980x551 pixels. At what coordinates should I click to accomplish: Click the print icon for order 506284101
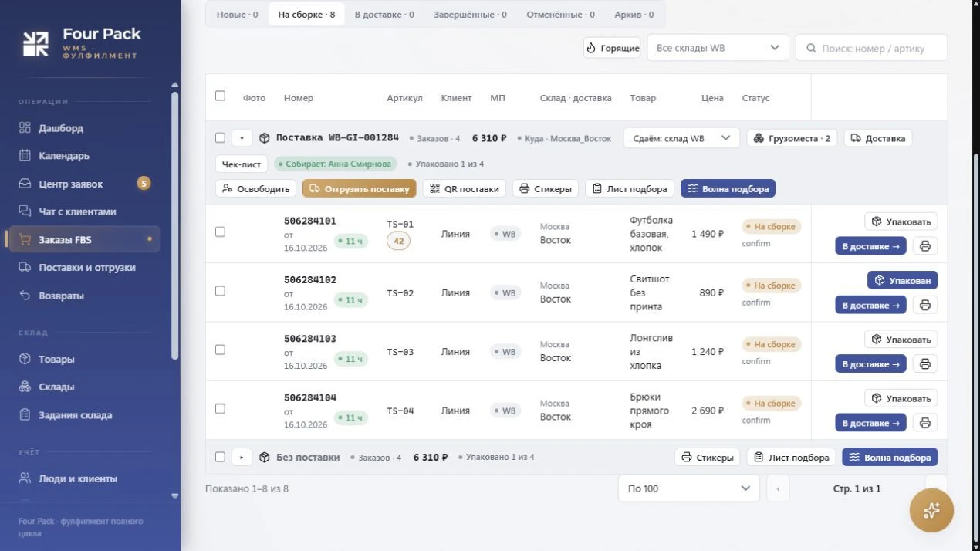[x=925, y=246]
